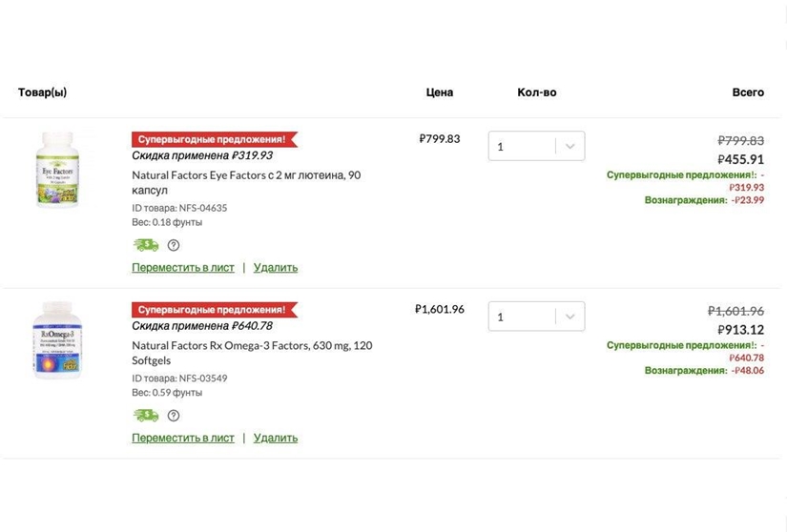Click the green shipping truck icon for Eye Factors

(146, 245)
